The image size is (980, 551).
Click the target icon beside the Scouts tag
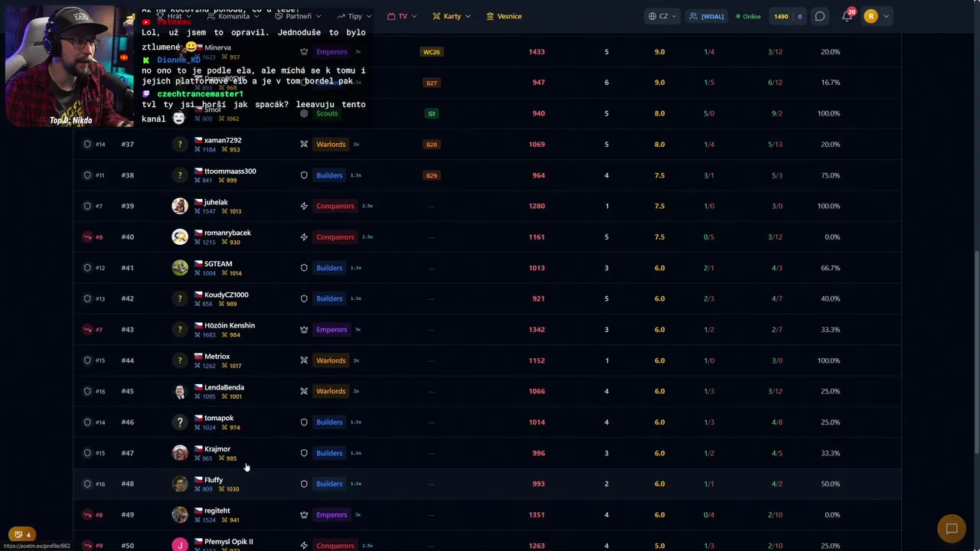[x=304, y=113]
